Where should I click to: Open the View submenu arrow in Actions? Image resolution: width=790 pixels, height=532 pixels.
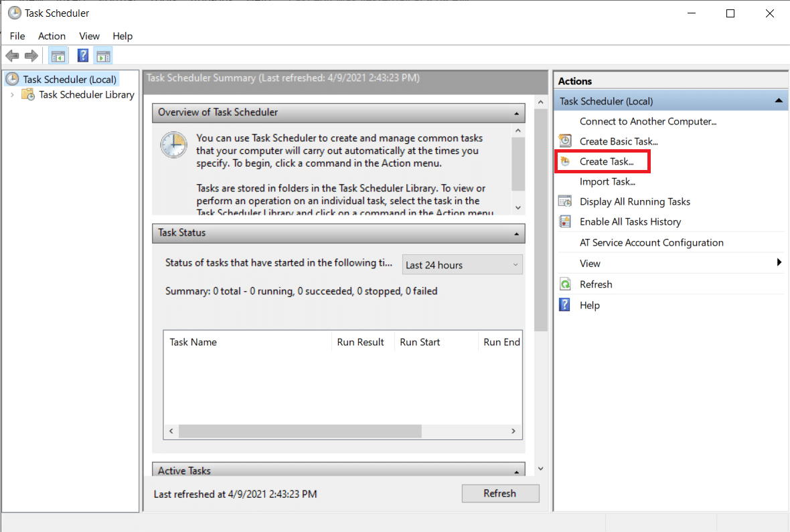click(779, 262)
